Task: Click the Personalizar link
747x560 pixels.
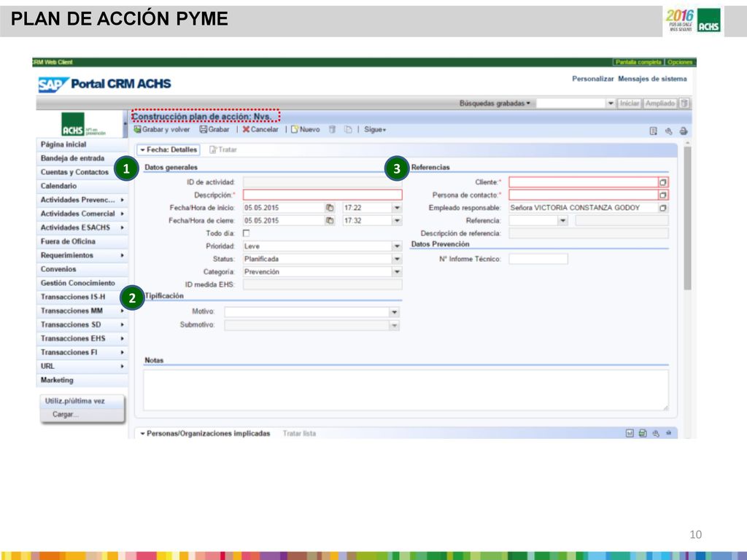Action: coord(592,79)
